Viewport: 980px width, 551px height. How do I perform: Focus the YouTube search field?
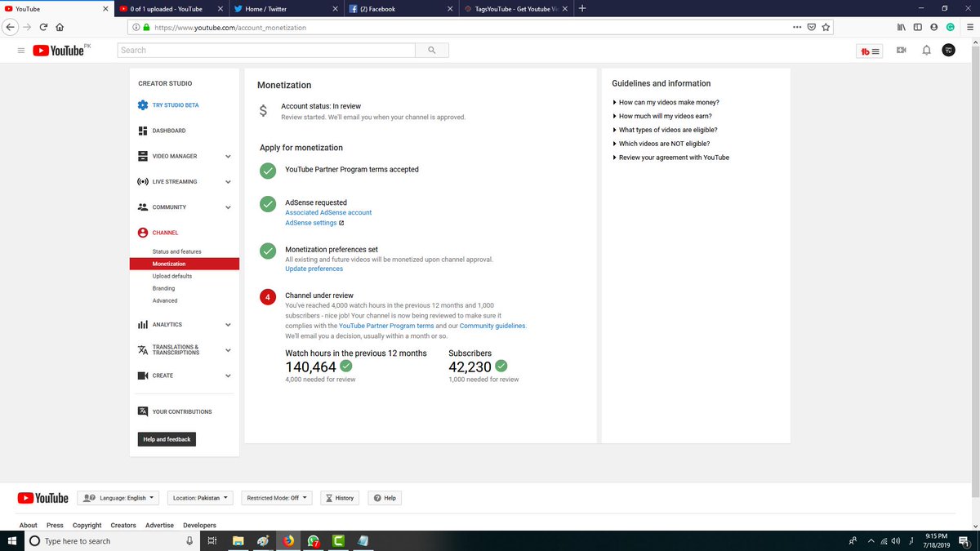(266, 51)
